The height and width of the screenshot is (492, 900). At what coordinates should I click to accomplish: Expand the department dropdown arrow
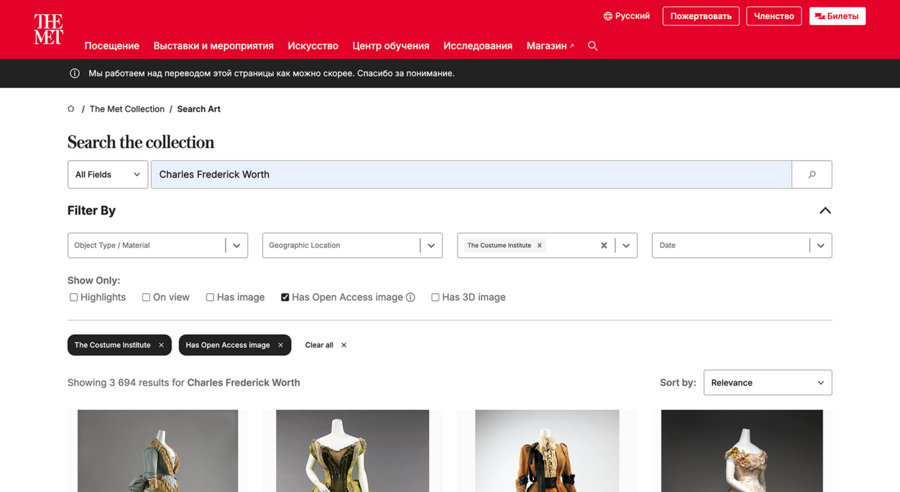click(626, 245)
